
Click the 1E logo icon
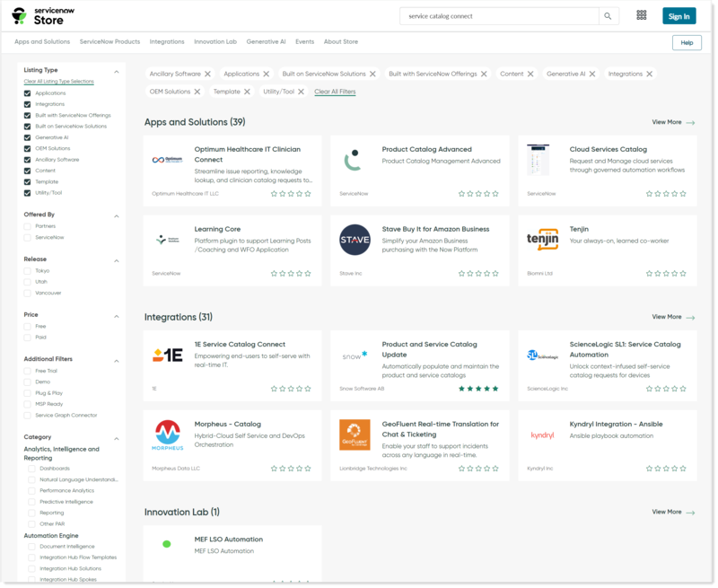(x=168, y=355)
